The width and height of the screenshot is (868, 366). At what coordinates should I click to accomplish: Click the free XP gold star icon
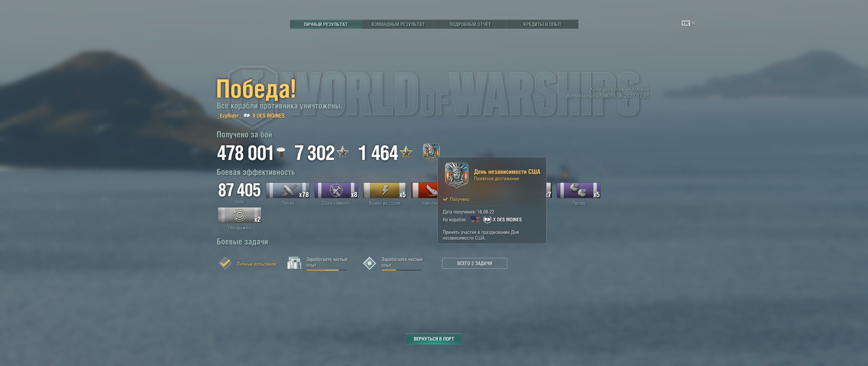pos(406,152)
